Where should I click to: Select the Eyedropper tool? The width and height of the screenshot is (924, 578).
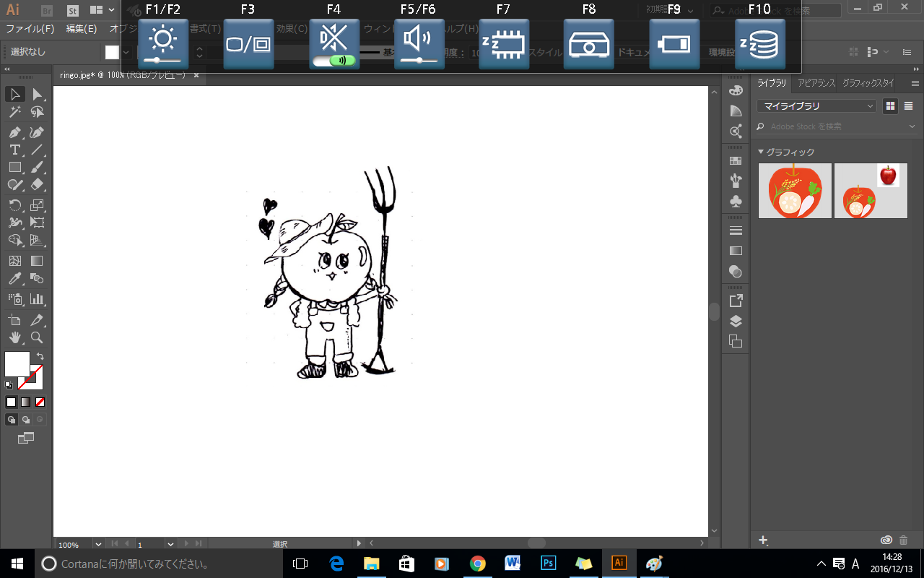(x=14, y=279)
